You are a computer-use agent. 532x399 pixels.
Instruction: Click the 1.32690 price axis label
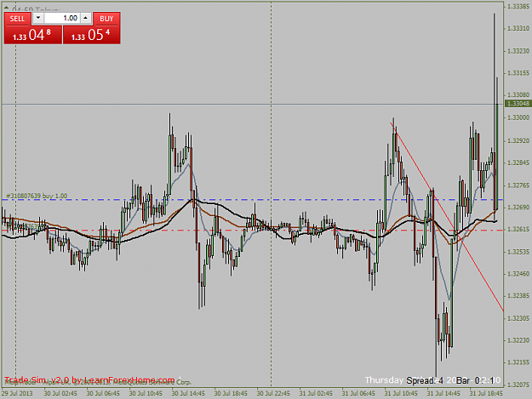click(518, 207)
